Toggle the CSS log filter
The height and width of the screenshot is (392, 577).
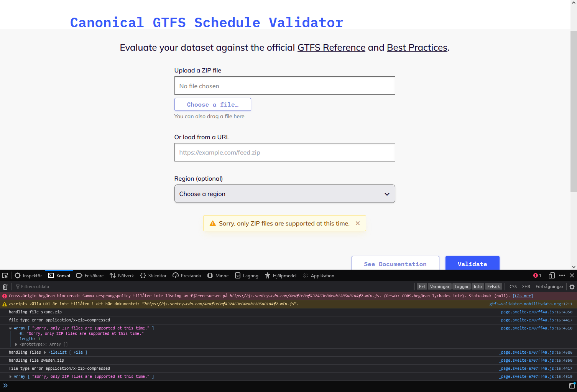(x=513, y=287)
